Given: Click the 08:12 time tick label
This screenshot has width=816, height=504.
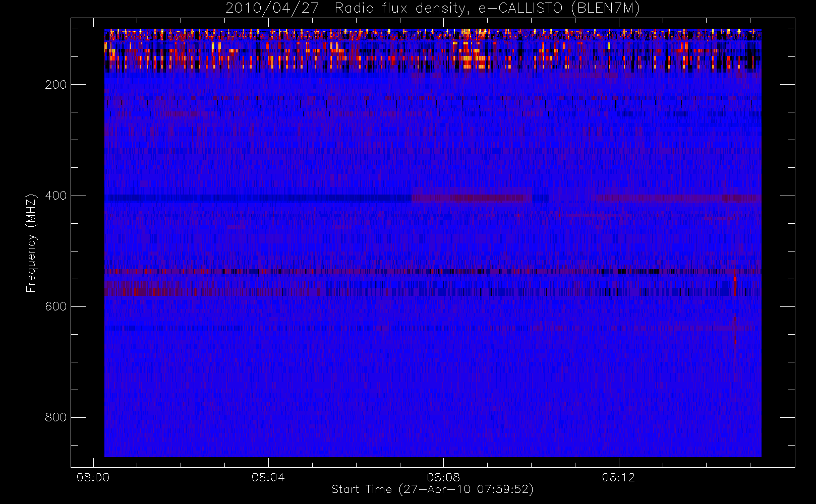Looking at the screenshot, I should point(618,477).
